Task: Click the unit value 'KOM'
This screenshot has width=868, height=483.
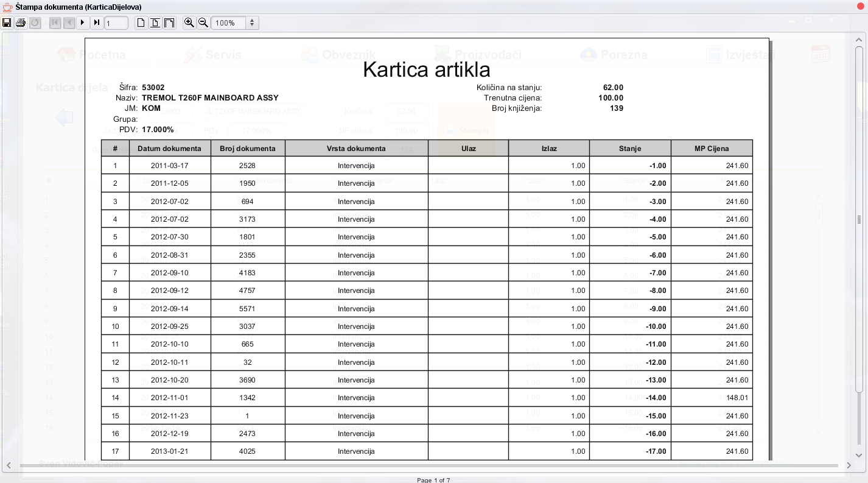Action: pyautogui.click(x=151, y=108)
